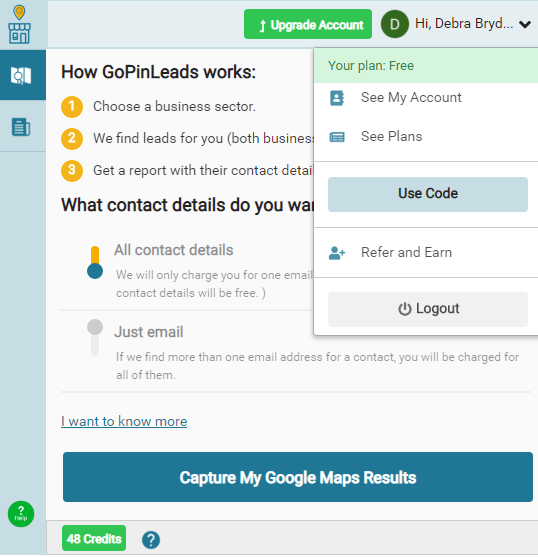Click the D user avatar
This screenshot has width=538, height=557.
coord(395,24)
